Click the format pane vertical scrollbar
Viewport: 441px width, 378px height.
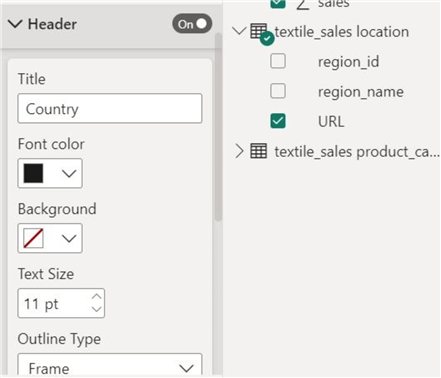[x=218, y=127]
